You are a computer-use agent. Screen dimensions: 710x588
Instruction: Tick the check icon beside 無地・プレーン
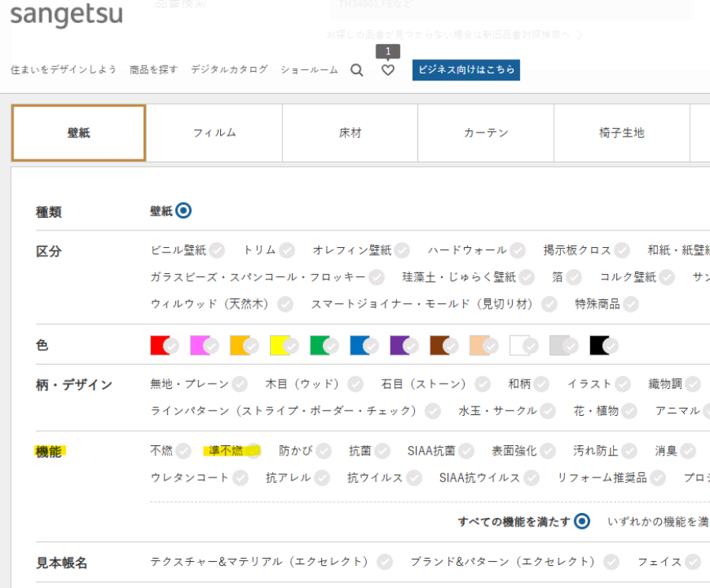pyautogui.click(x=240, y=384)
